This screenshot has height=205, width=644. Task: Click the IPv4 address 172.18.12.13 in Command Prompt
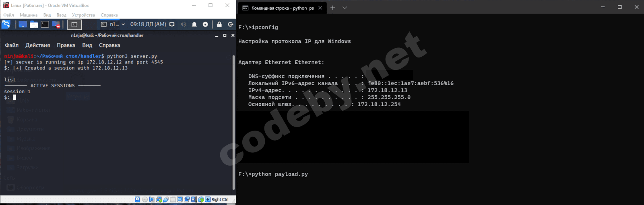click(x=387, y=90)
